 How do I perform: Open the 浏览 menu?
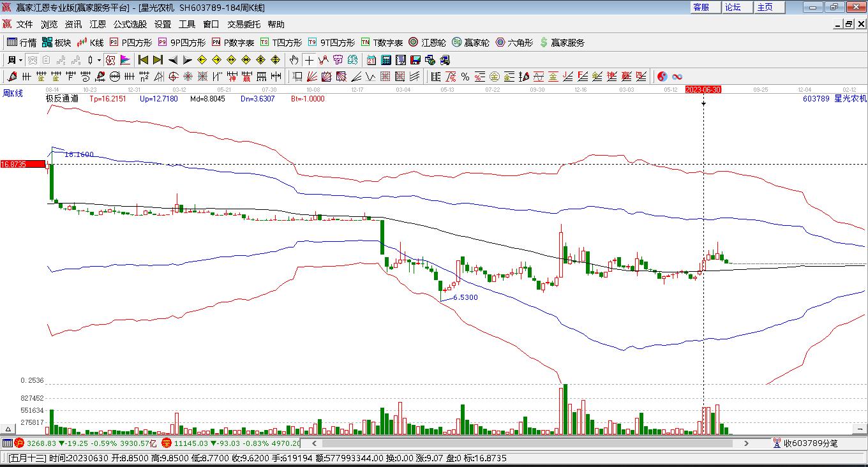49,24
